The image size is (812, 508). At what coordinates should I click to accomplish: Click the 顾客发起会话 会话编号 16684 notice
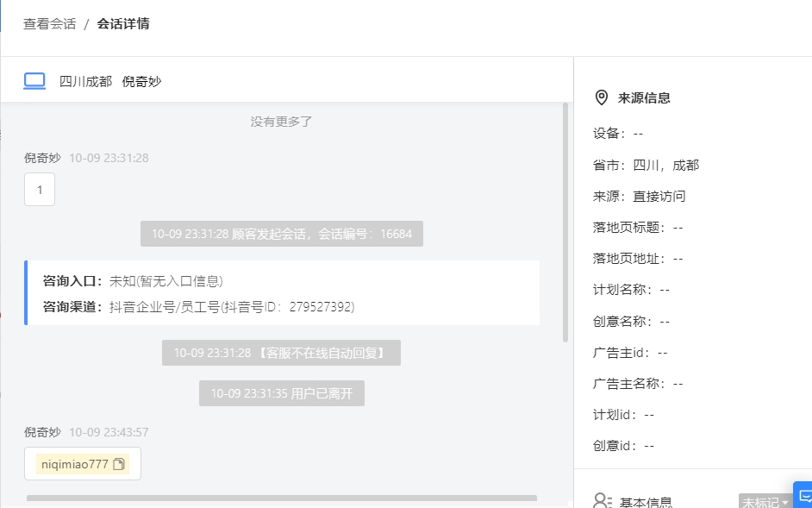(x=282, y=234)
